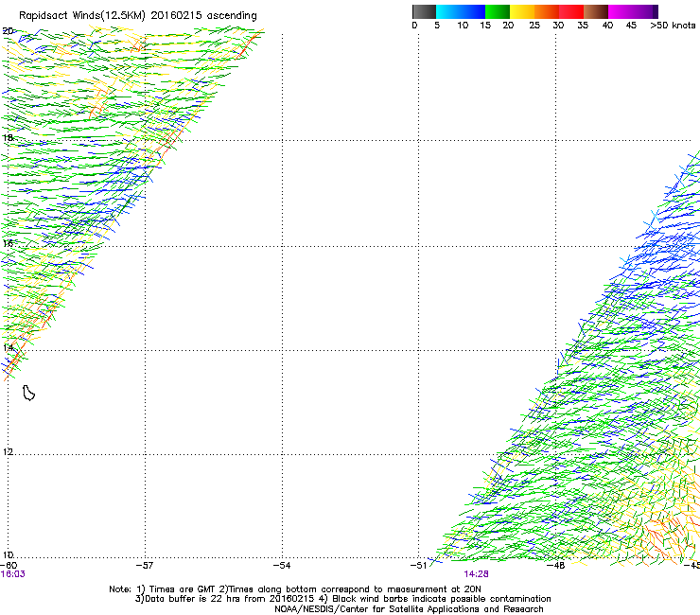Image resolution: width=700 pixels, height=615 pixels.
Task: Click the '12' latitude label
Action: (8, 451)
